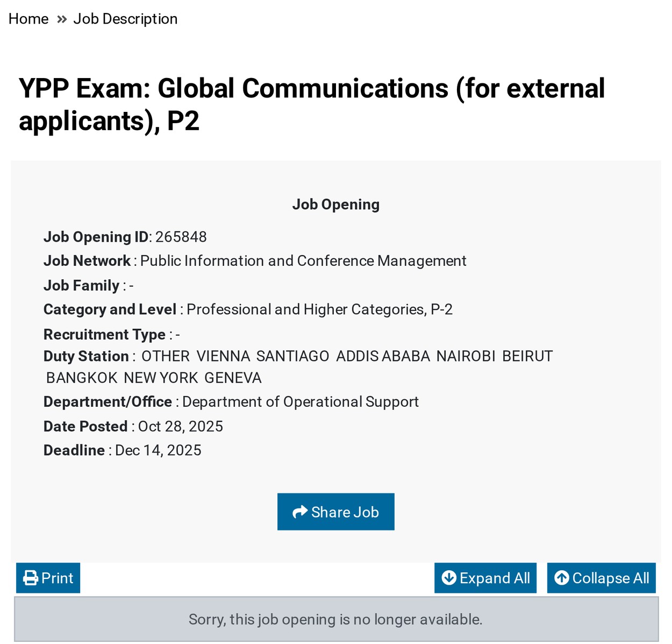
Task: Click the up-arrow circle icon on Collapse All
Action: pos(562,578)
